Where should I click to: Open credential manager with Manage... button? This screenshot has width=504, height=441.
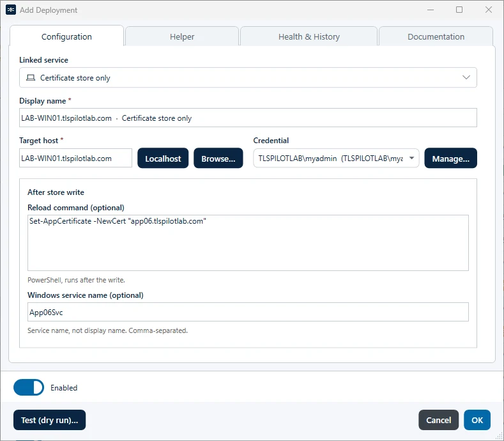[x=450, y=159]
